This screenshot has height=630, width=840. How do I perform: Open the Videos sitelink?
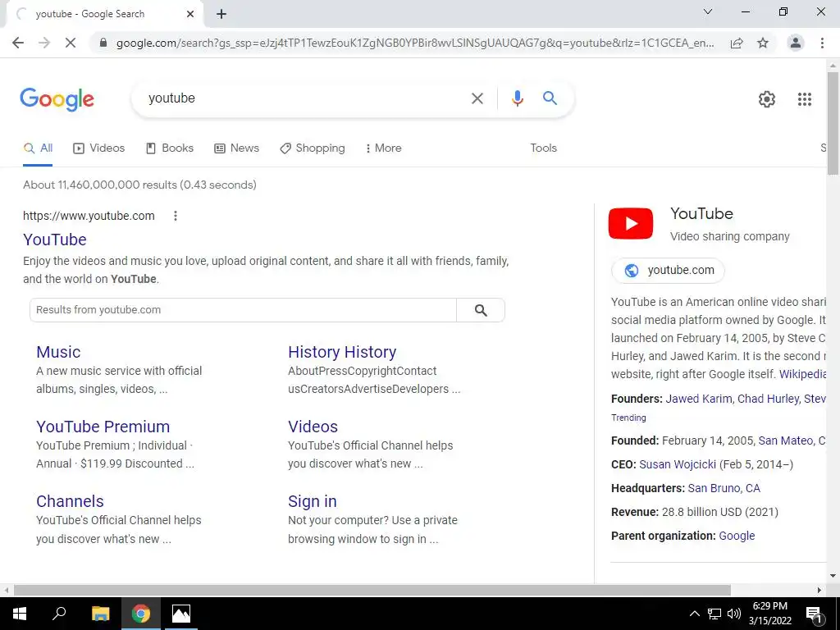[313, 427]
